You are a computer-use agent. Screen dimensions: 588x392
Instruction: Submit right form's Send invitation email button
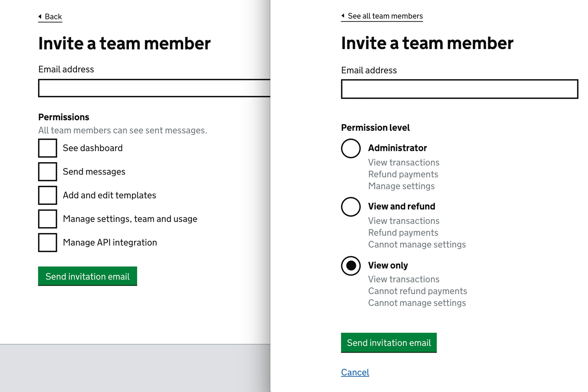(x=389, y=343)
